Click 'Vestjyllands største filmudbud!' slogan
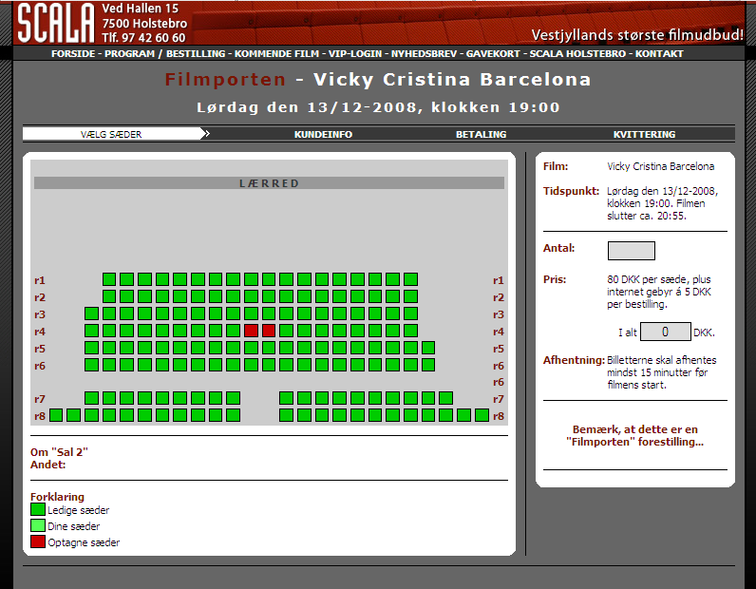The width and height of the screenshot is (756, 589). 637,35
